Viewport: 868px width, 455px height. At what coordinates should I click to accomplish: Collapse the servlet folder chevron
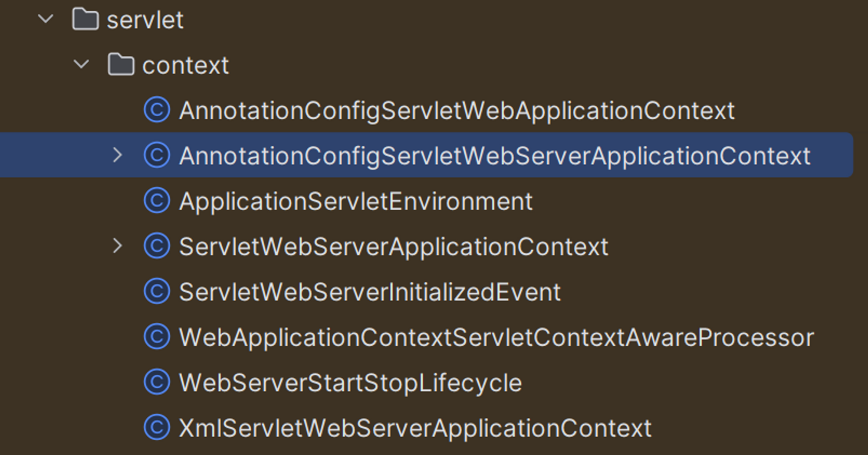pos(46,19)
